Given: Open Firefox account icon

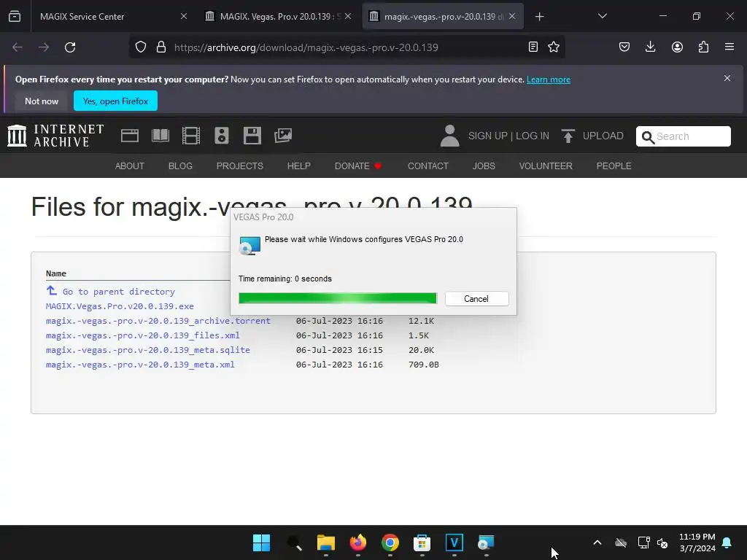Looking at the screenshot, I should click(677, 47).
